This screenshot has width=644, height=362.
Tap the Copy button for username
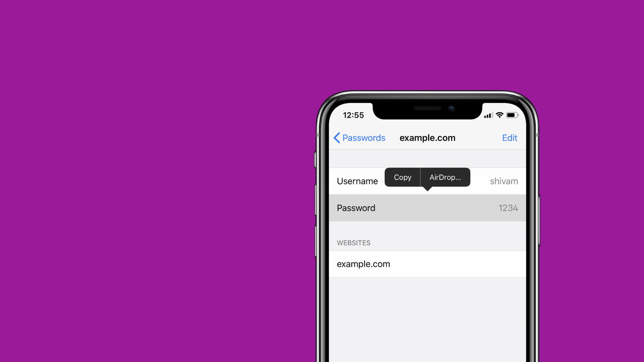[402, 177]
